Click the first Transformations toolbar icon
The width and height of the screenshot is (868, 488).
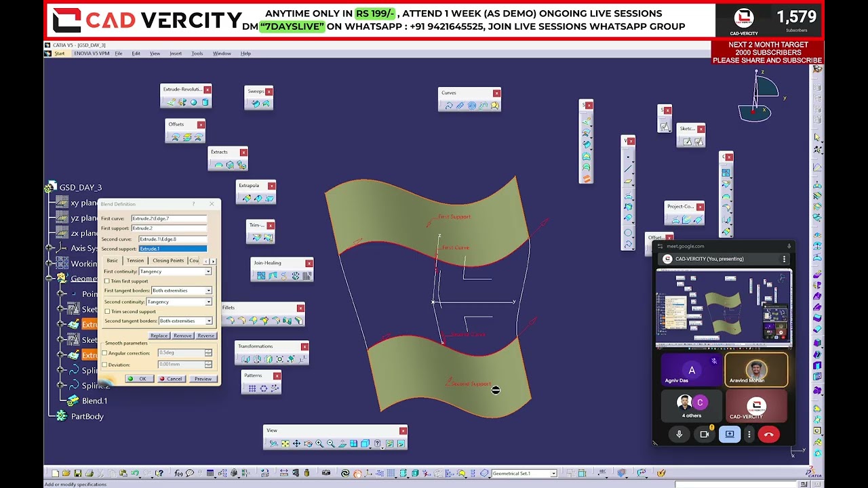pyautogui.click(x=245, y=359)
